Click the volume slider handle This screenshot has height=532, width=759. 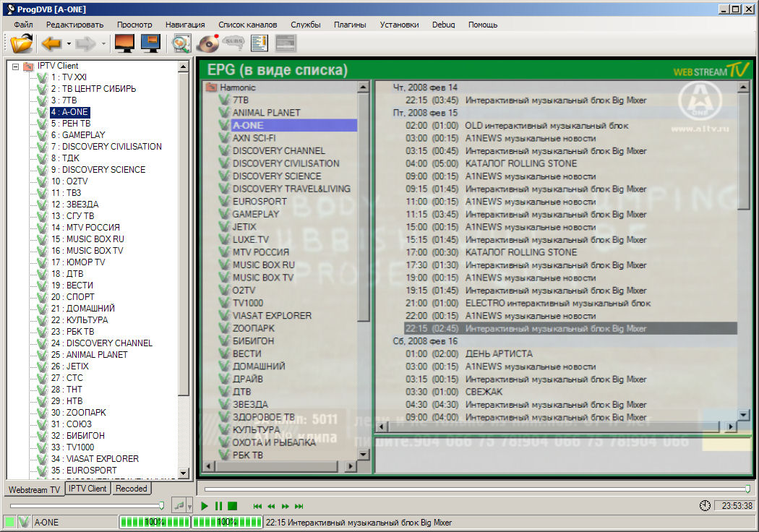tap(161, 506)
